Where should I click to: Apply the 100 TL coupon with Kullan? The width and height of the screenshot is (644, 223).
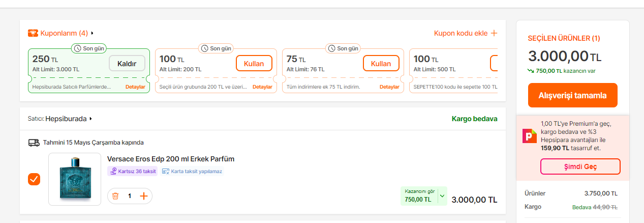(x=254, y=63)
